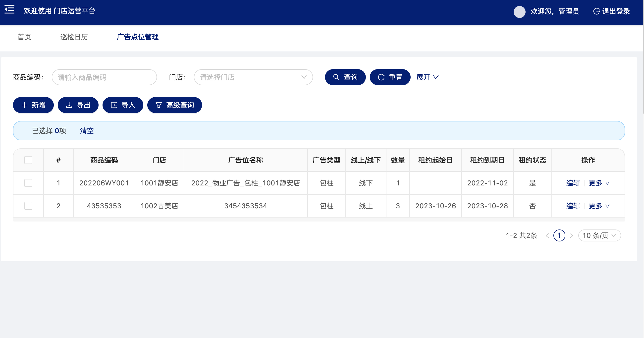Click 重置 reset button

tap(390, 77)
